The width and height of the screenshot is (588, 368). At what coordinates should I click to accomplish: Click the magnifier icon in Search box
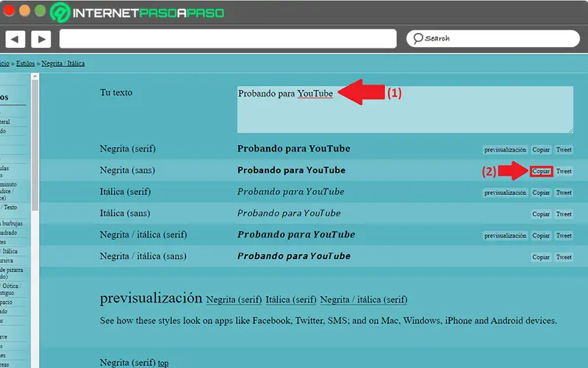(417, 38)
